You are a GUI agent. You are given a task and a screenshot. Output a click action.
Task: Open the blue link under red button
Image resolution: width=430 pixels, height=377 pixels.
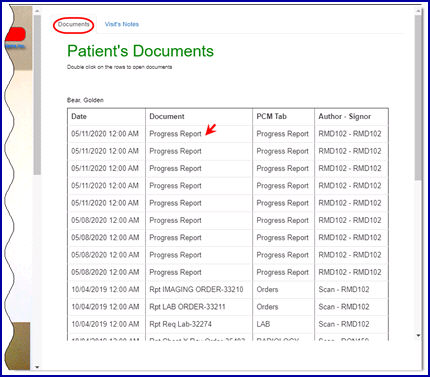click(15, 46)
